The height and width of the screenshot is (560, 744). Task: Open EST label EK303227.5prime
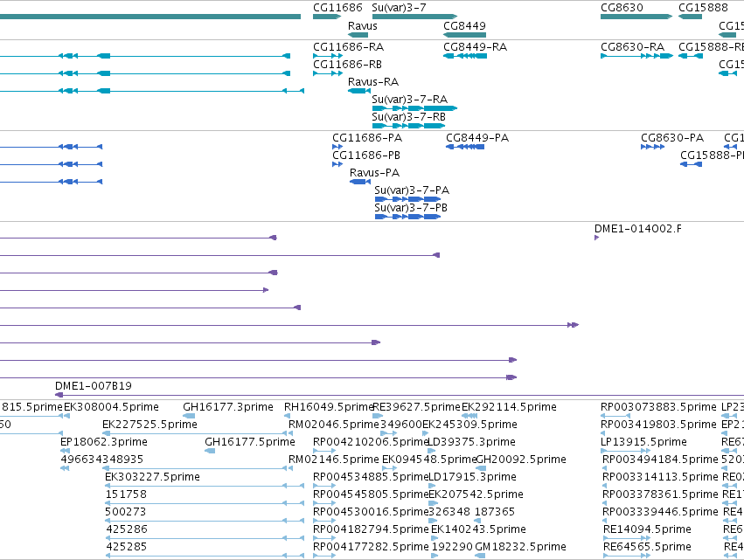[152, 477]
